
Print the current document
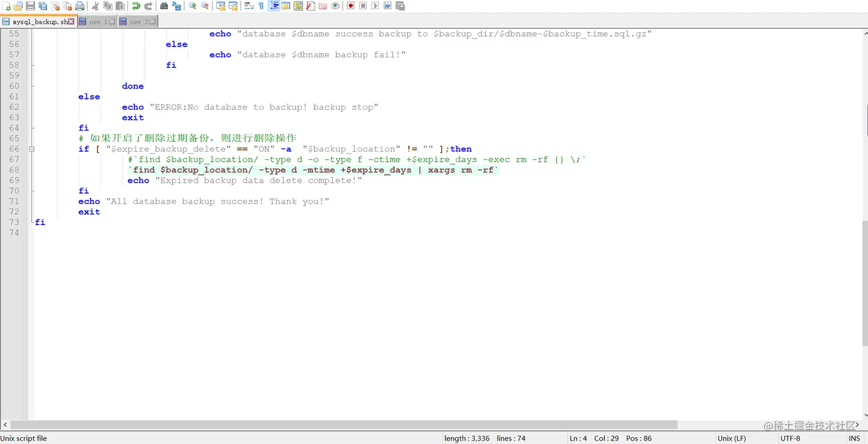[79, 6]
